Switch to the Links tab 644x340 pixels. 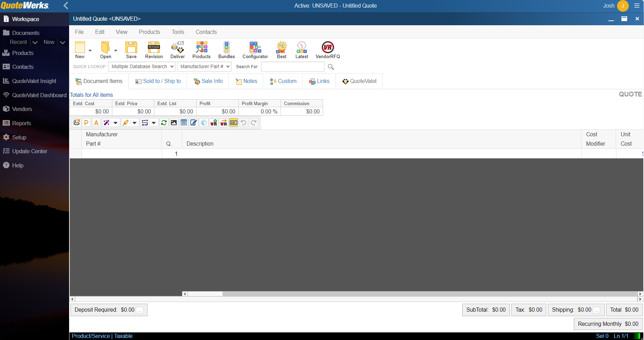coord(319,81)
